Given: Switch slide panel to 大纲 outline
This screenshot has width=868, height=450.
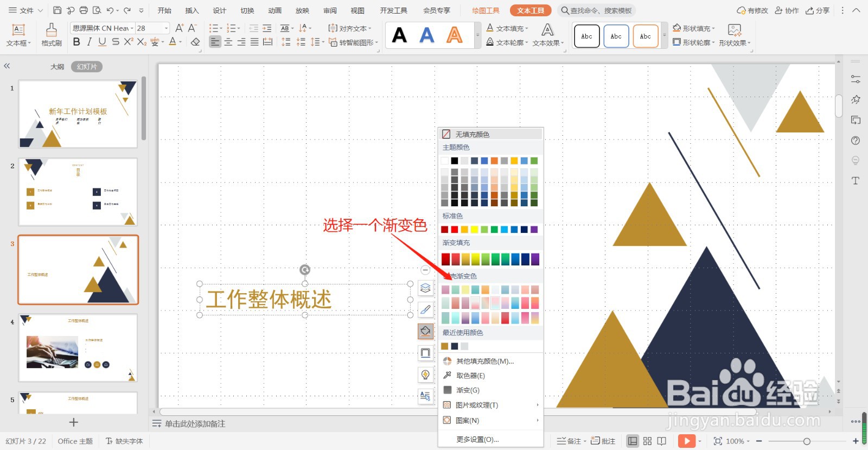Looking at the screenshot, I should click(57, 67).
